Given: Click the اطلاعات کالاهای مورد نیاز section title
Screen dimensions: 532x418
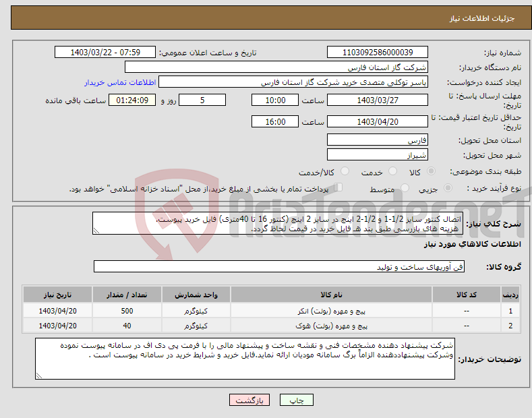Looking at the screenshot, I should click(x=472, y=244).
